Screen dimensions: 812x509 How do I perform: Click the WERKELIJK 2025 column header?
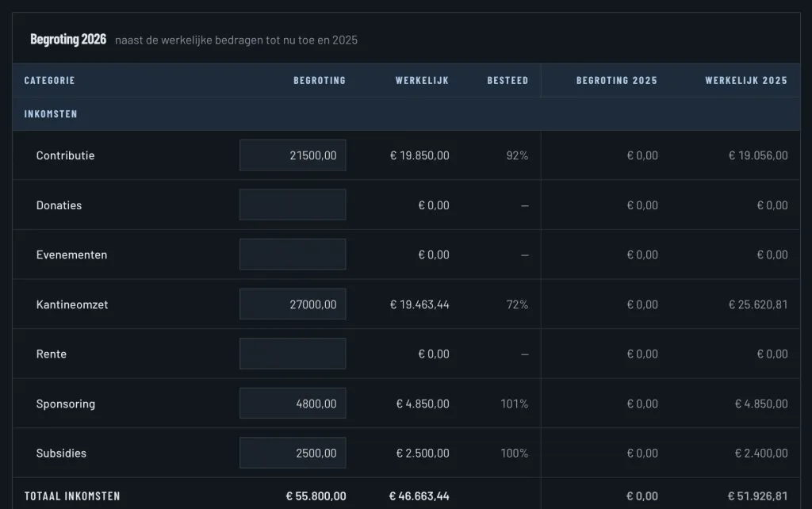point(746,80)
